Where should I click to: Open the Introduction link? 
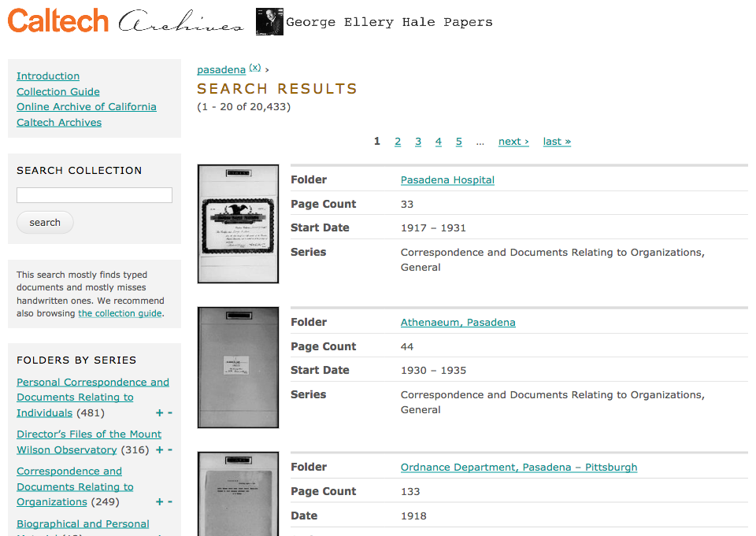48,76
